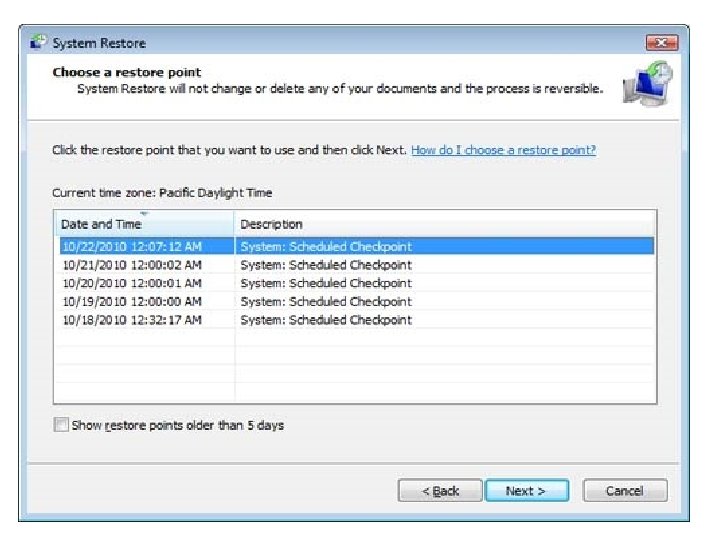Click the System Restore computer clock graphic

pyautogui.click(x=648, y=84)
